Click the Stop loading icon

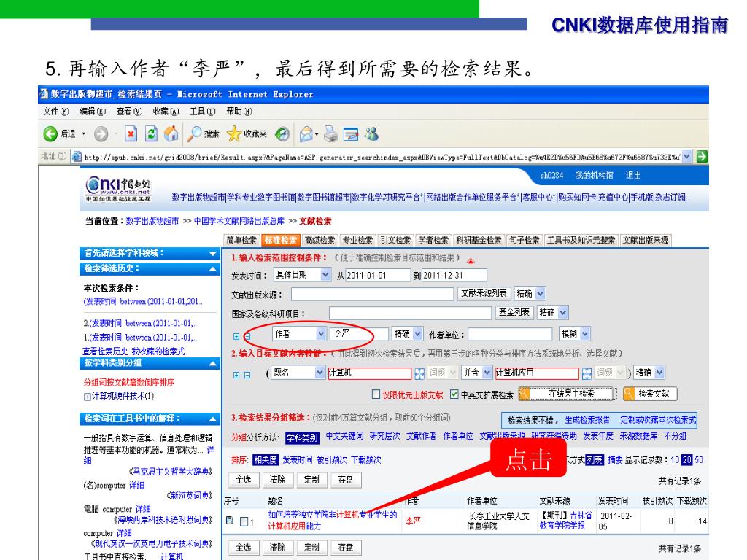[131, 134]
